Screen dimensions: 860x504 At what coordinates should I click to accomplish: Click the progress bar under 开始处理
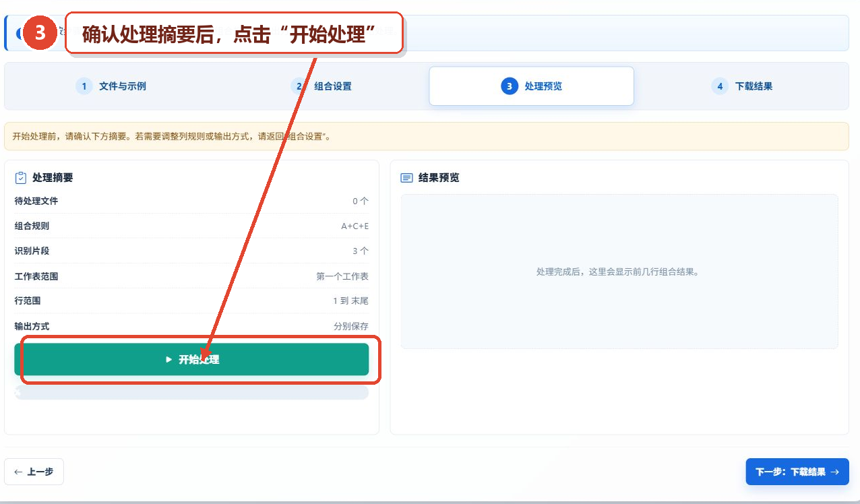pos(191,392)
